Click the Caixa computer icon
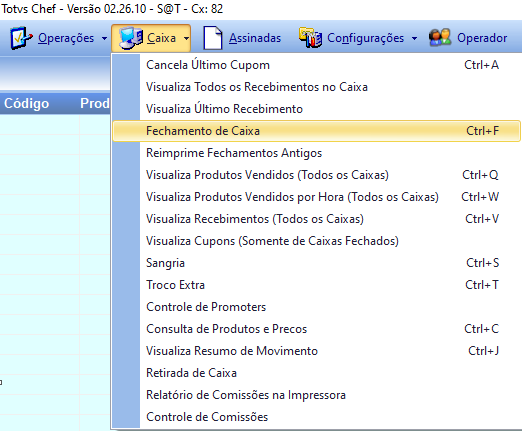 pos(131,38)
